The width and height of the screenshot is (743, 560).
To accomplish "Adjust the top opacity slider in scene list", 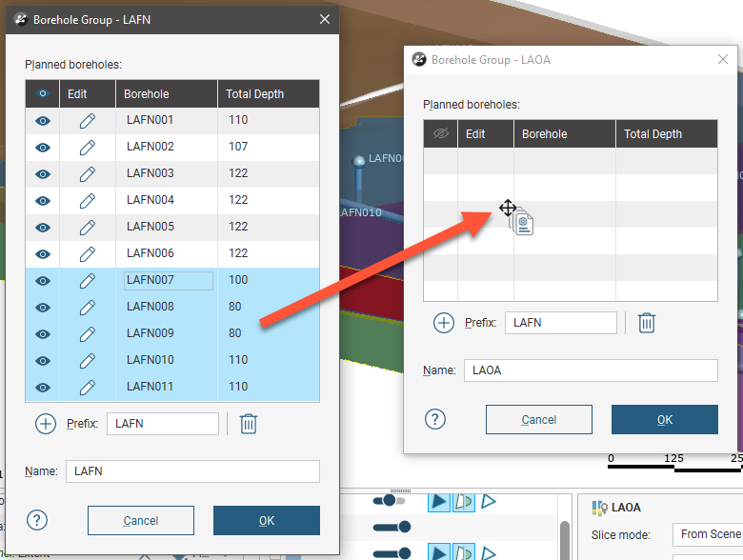I will tap(391, 501).
